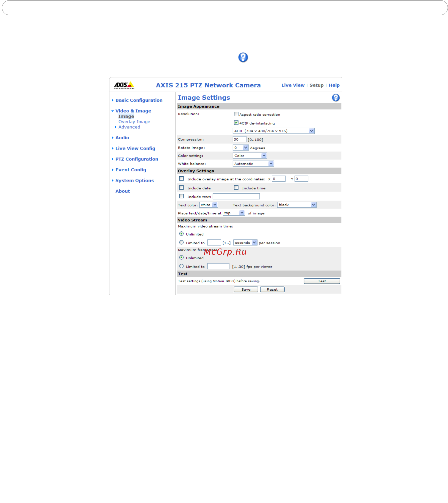Open PTZ Configuration menu

[x=137, y=159]
